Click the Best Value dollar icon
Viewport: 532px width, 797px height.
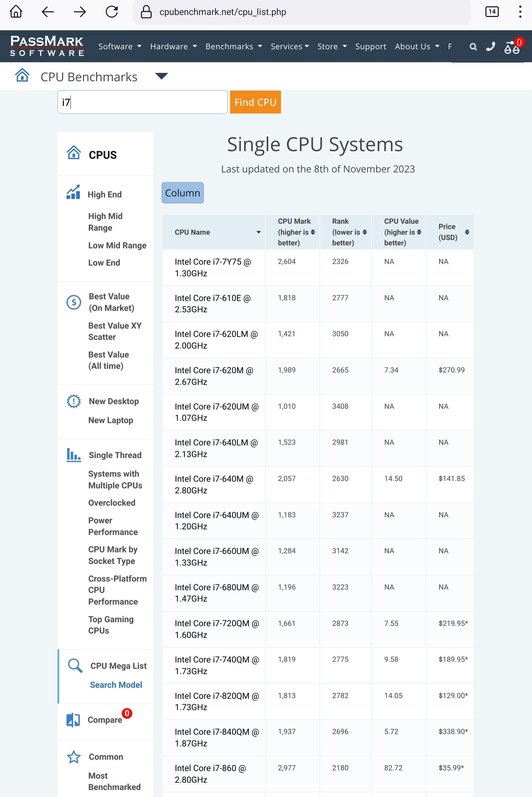coord(73,302)
